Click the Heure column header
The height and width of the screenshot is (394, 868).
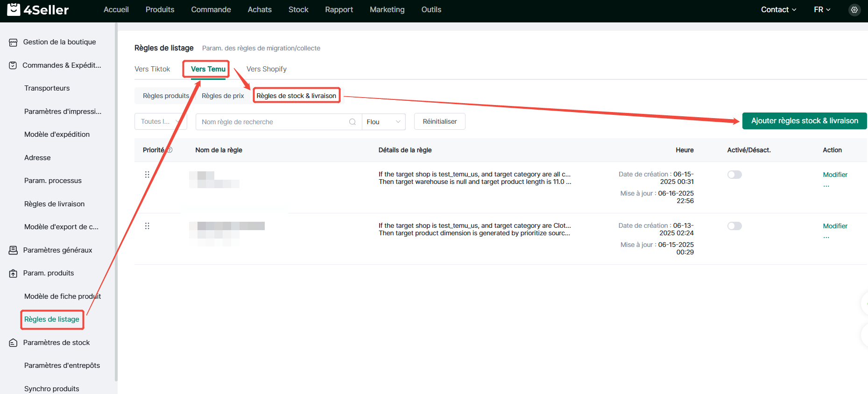click(685, 150)
